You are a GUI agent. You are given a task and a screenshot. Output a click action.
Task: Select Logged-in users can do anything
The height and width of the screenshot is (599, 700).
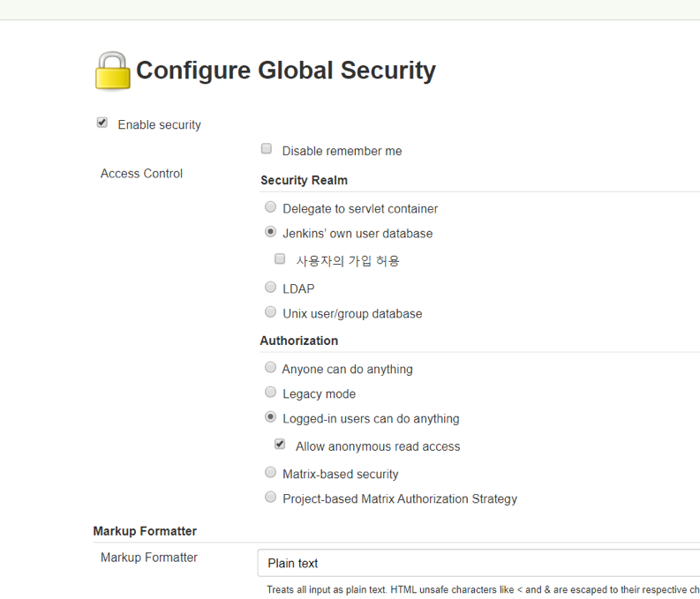click(x=270, y=417)
